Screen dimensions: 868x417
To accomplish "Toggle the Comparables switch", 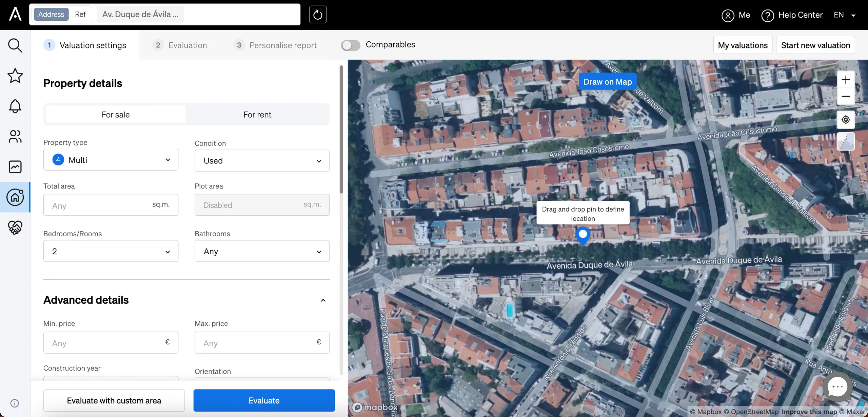I will [x=351, y=45].
